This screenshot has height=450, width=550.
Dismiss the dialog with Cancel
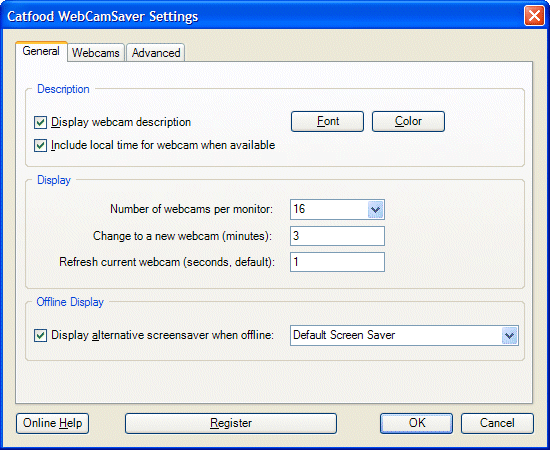(x=497, y=423)
